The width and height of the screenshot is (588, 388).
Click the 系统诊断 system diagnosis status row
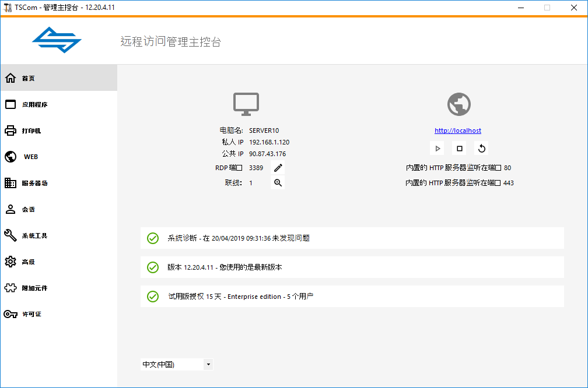(352, 238)
